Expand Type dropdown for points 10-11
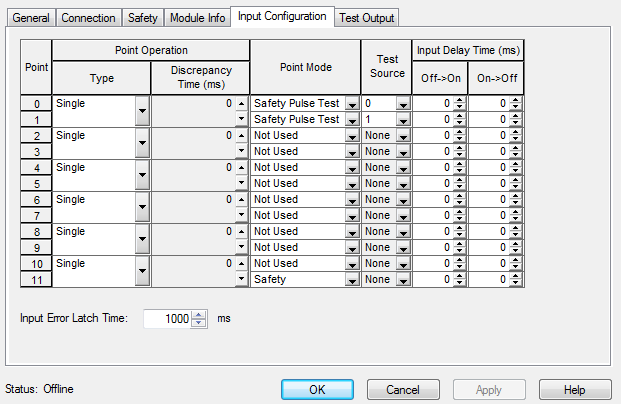The width and height of the screenshot is (621, 404). [x=141, y=271]
